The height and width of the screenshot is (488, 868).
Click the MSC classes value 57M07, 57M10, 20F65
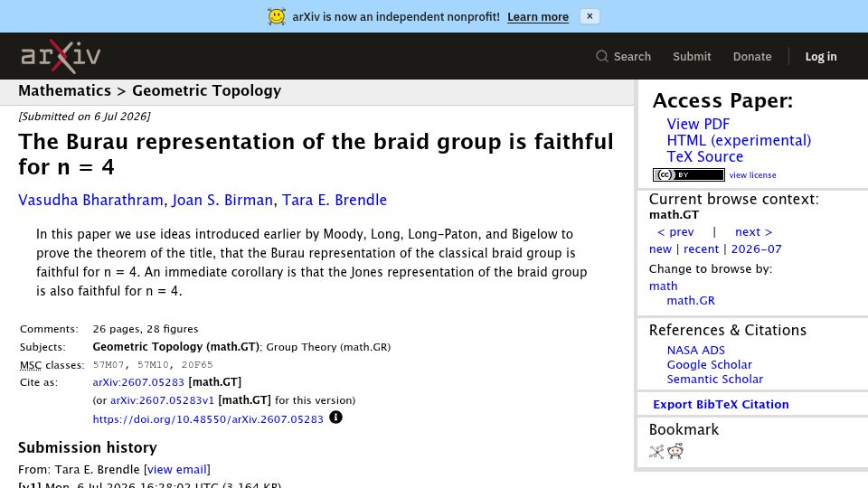click(153, 364)
